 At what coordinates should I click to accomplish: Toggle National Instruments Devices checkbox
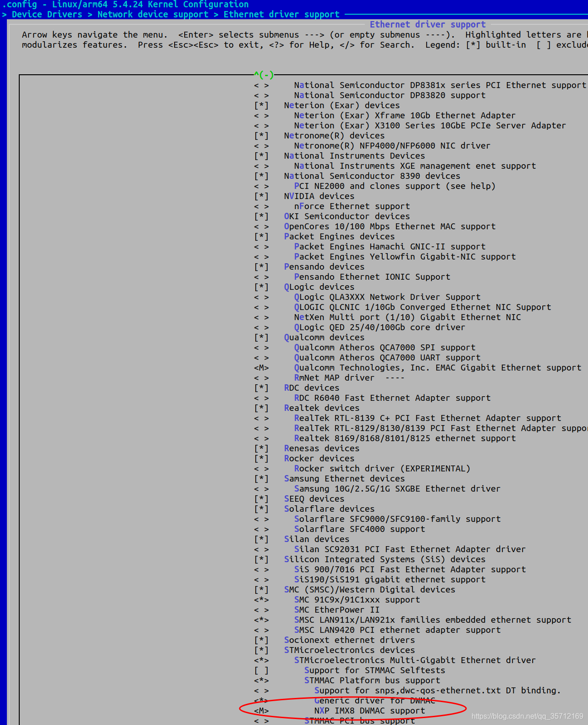coord(262,156)
